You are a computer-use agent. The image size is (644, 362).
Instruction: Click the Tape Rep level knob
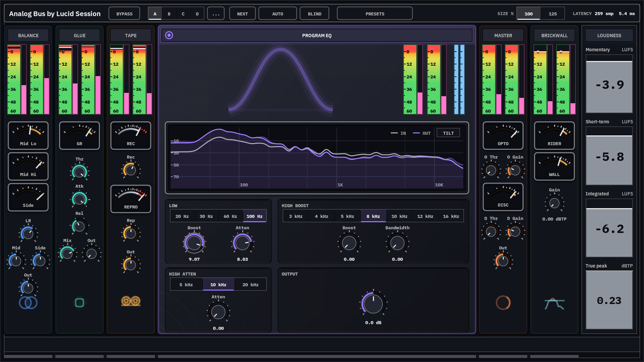(x=131, y=233)
